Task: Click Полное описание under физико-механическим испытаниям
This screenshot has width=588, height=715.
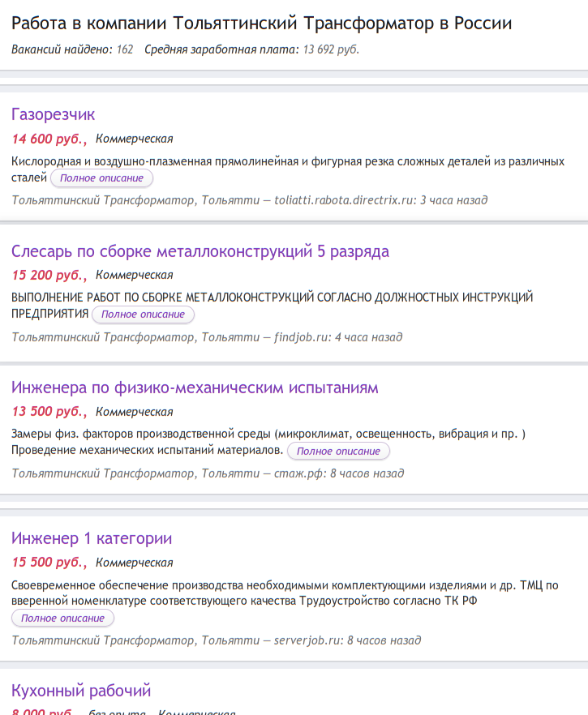Action: [338, 451]
